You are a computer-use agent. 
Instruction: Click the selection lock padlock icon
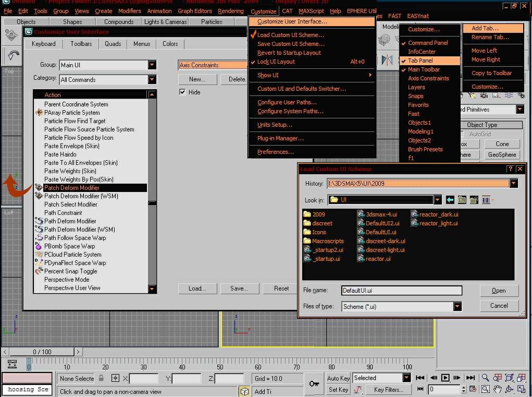101,378
